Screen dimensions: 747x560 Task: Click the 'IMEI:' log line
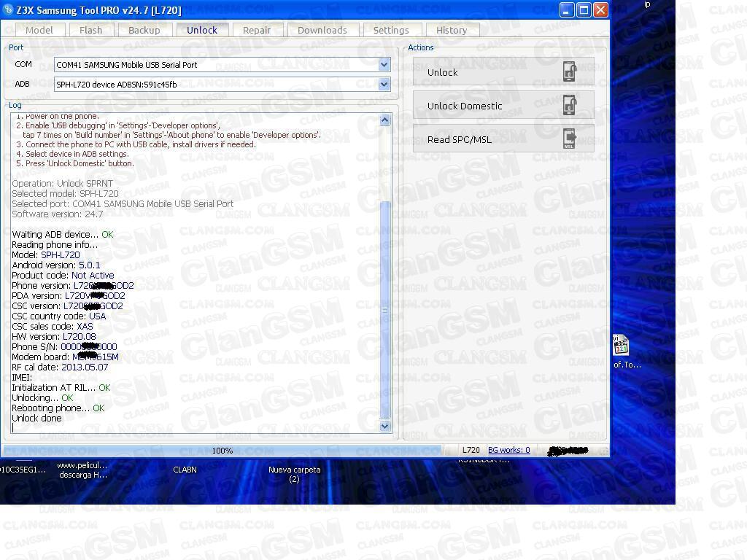pyautogui.click(x=22, y=377)
